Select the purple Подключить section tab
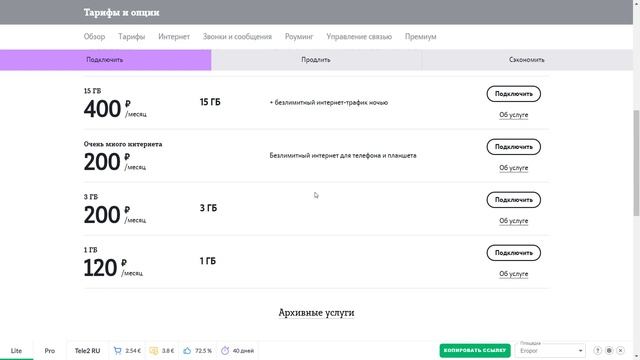The image size is (640, 360). 105,60
